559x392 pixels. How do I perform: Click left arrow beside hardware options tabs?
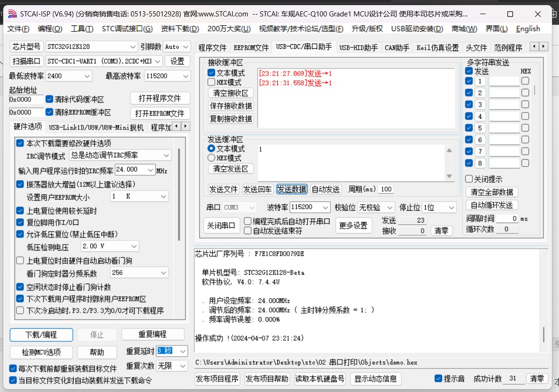coord(176,126)
